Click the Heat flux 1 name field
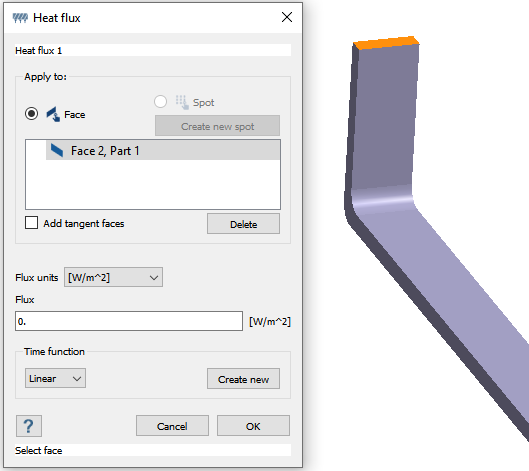This screenshot has height=471, width=529. [x=153, y=50]
